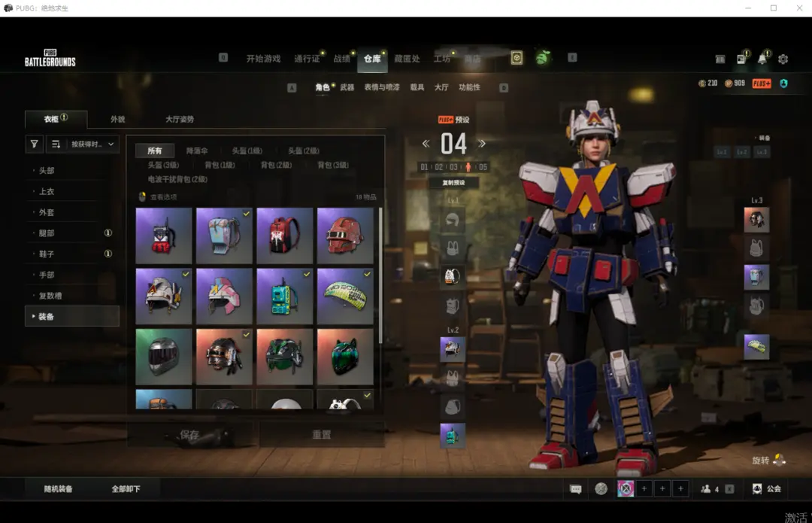
Task: Select preset 05
Action: point(483,167)
